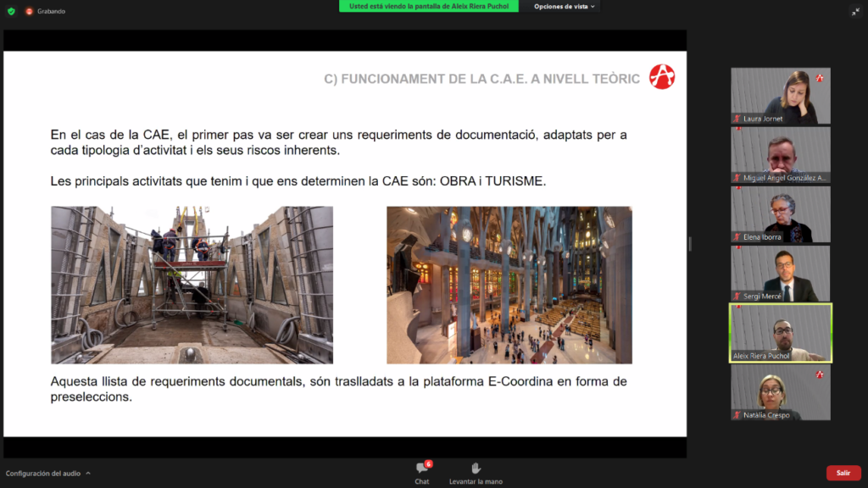Click the red logo badge on Laura Jornet's video
The width and height of the screenshot is (868, 488).
(x=820, y=78)
